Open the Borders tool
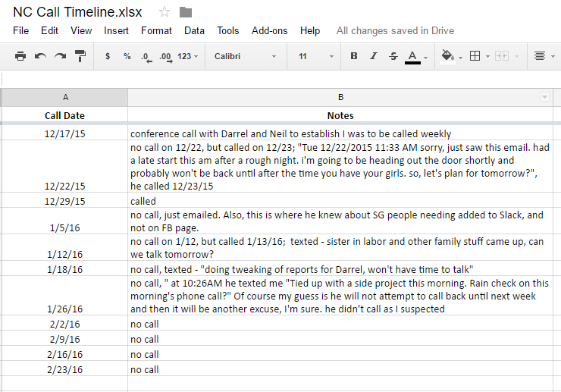The height and width of the screenshot is (392, 561). 475,56
